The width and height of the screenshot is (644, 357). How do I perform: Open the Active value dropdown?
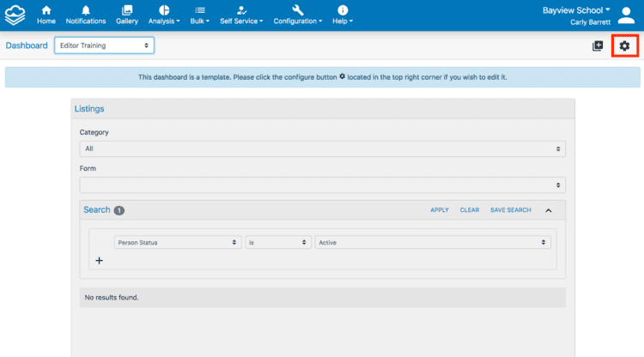[x=433, y=243]
